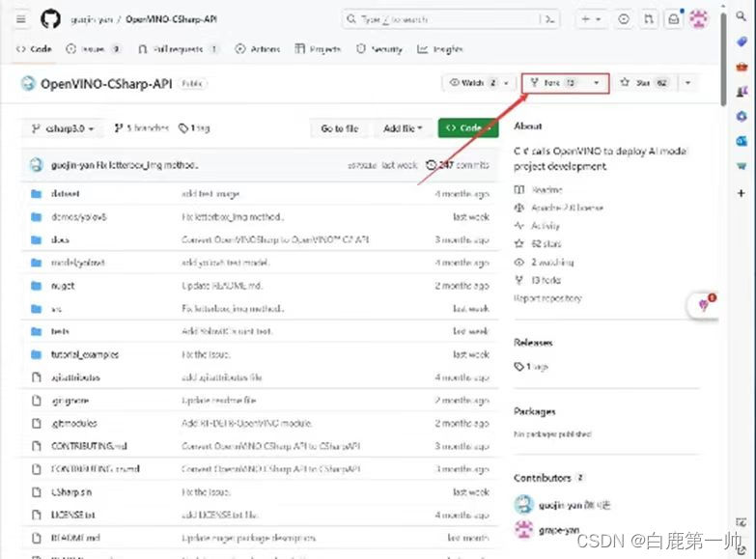Screen dimensions: 756x559
Task: Open the demos/yolov8 folder
Action: pos(78,216)
